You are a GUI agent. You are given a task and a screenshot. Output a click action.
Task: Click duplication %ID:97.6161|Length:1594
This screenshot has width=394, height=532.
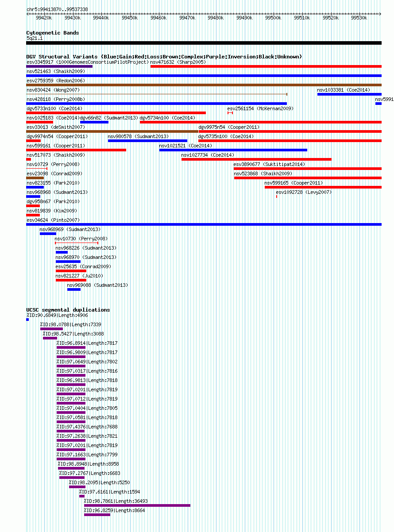(x=81, y=496)
